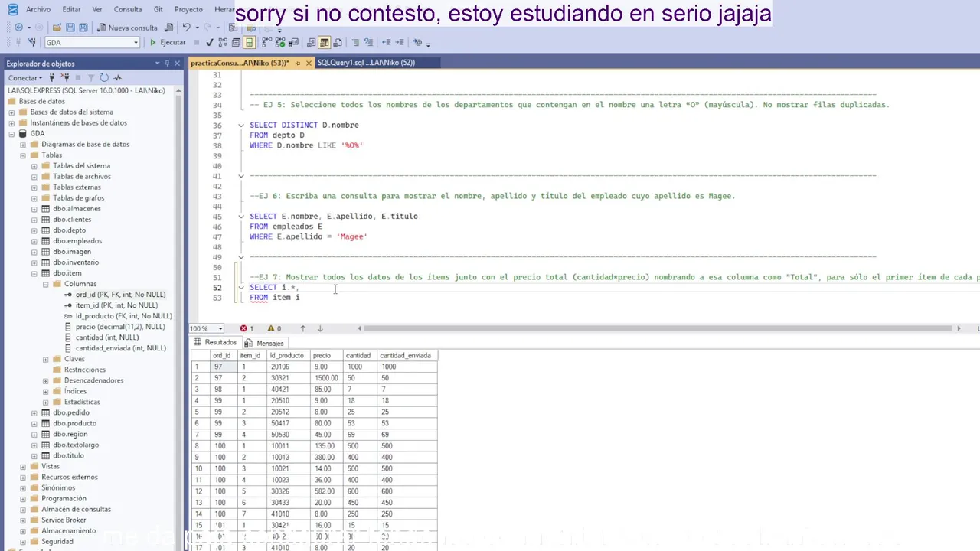Go to previous issue with up arrow
The width and height of the screenshot is (980, 551).
(302, 328)
